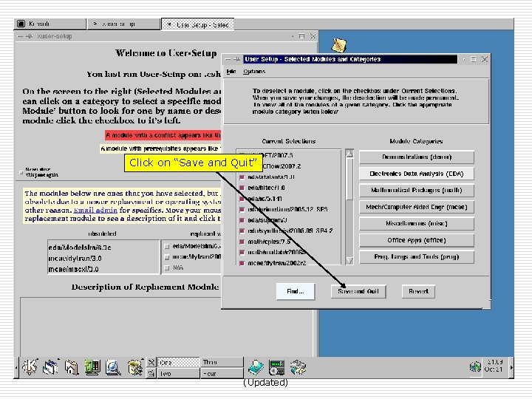532x399 pixels.
Task: Open the Demonstrations (demo) category
Action: [x=417, y=157]
